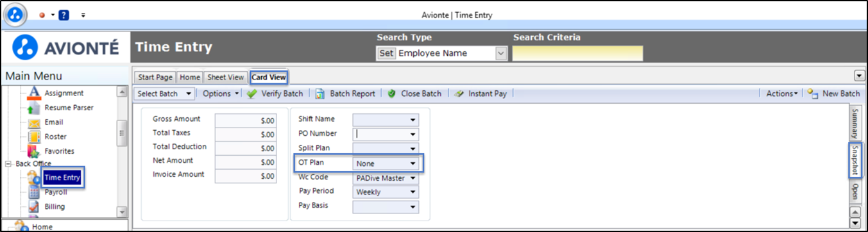Open Email in the Main Menu
This screenshot has height=232, width=868.
[54, 122]
